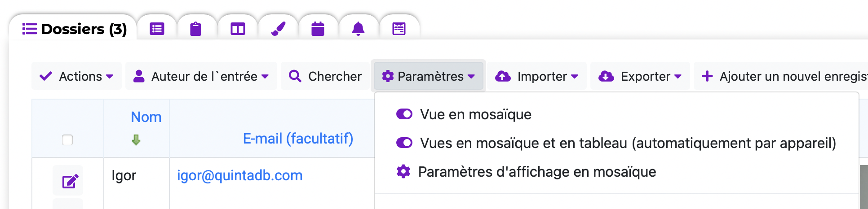The height and width of the screenshot is (209, 868).
Task: Click the cloud upload icon in Importer
Action: pyautogui.click(x=503, y=76)
